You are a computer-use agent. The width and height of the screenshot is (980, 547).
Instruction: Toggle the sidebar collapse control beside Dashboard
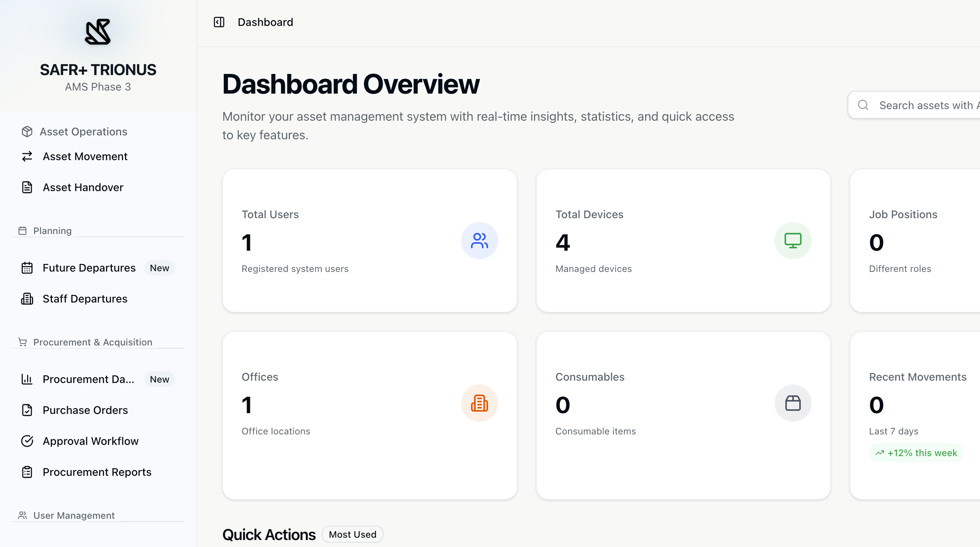[x=219, y=22]
